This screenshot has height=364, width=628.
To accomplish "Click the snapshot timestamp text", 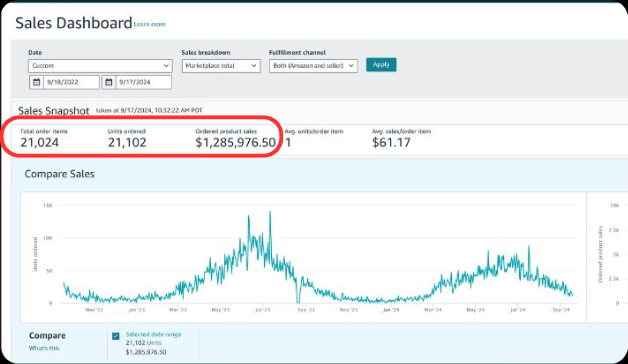I will [149, 111].
